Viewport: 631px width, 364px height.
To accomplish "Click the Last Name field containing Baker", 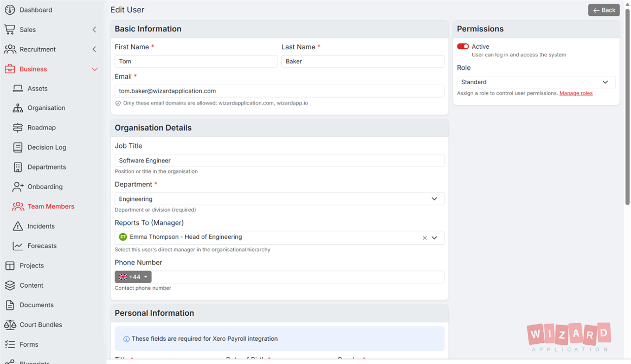I will coord(363,61).
